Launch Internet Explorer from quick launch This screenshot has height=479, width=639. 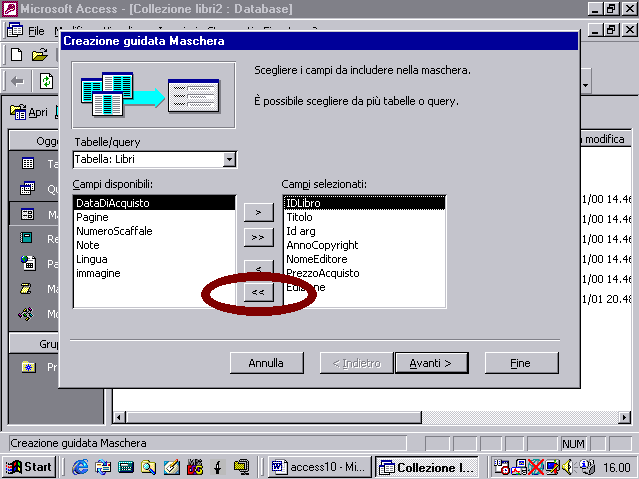pyautogui.click(x=80, y=467)
